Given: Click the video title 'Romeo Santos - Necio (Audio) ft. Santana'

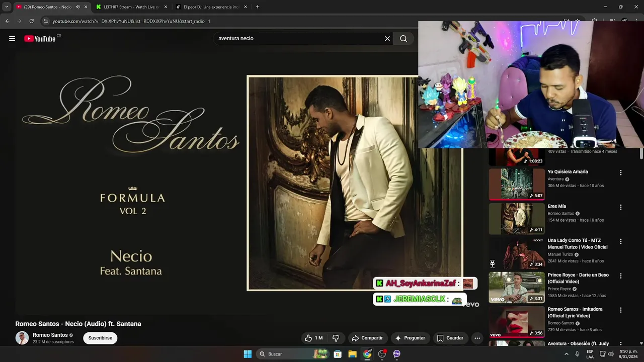Looking at the screenshot, I should [78, 324].
